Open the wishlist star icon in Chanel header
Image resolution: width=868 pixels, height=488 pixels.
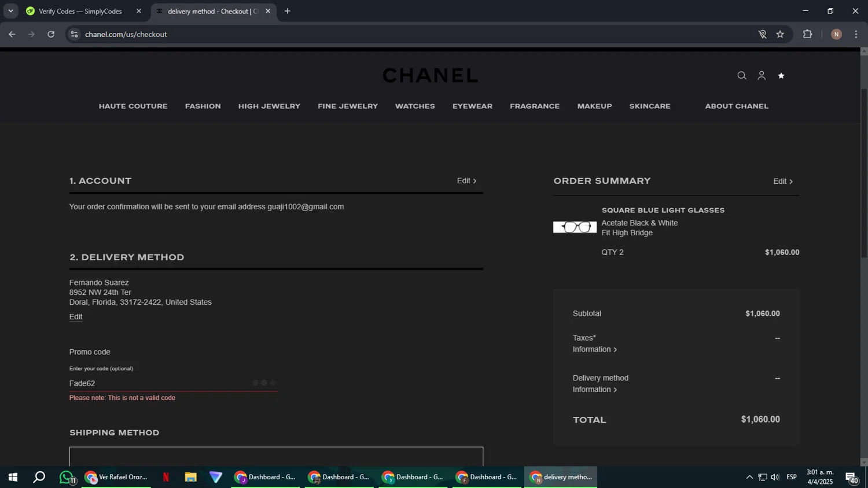[x=781, y=76]
